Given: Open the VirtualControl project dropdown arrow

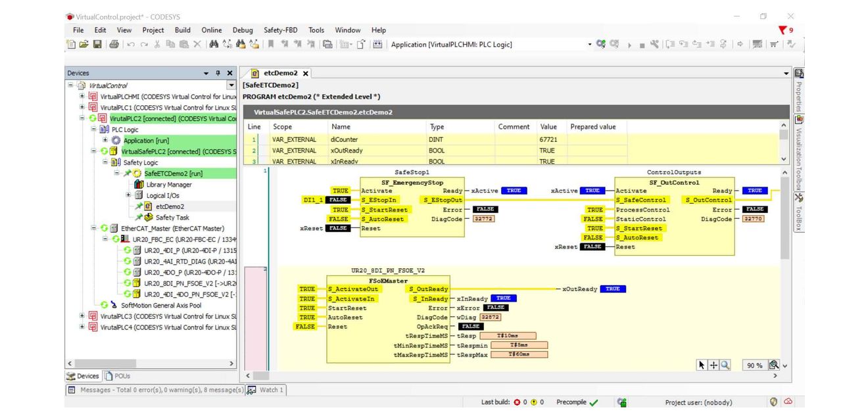Looking at the screenshot, I should point(231,85).
